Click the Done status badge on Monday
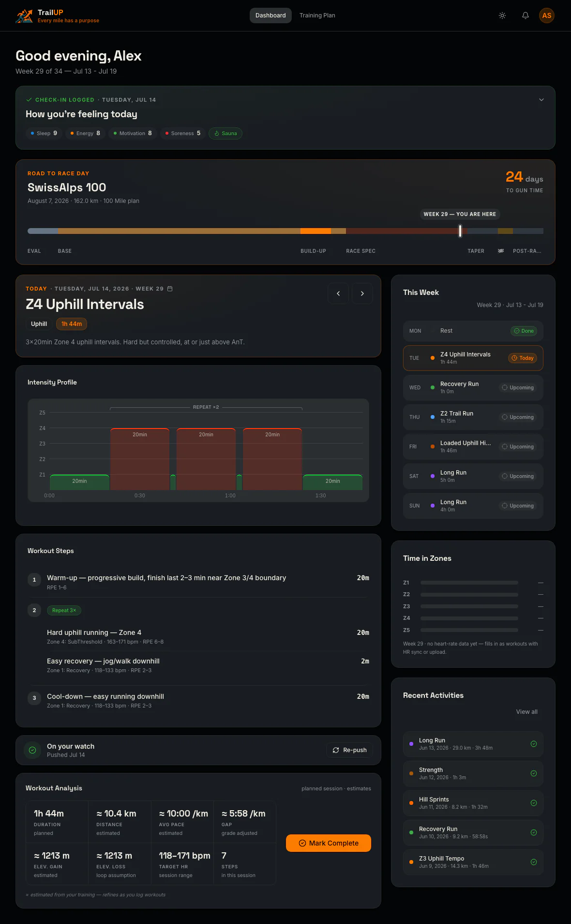571x924 pixels. point(524,331)
